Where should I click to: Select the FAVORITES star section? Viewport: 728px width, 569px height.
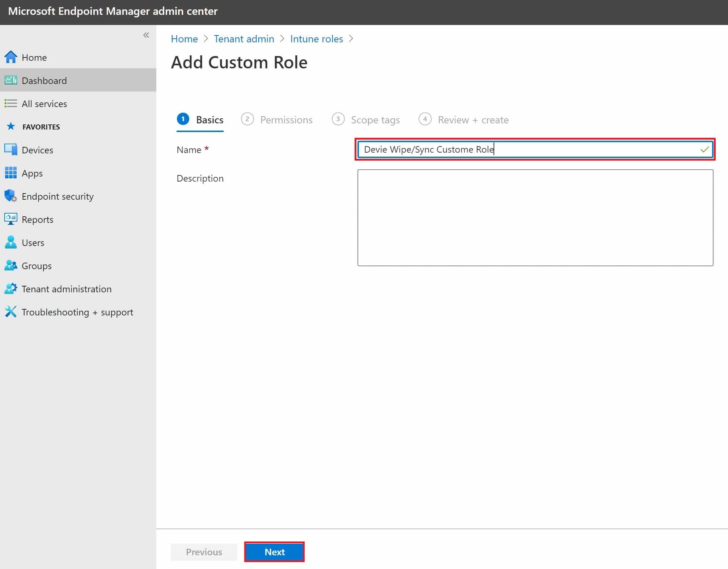(x=41, y=127)
